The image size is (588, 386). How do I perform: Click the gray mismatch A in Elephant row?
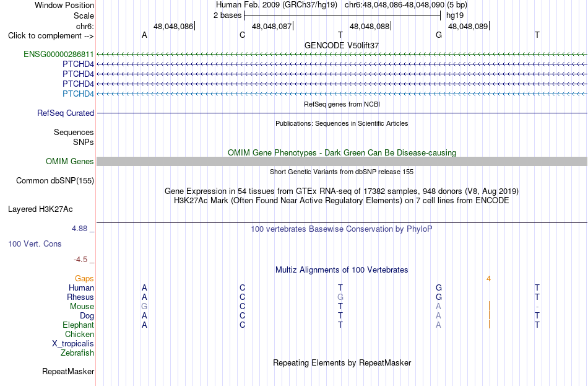438,325
